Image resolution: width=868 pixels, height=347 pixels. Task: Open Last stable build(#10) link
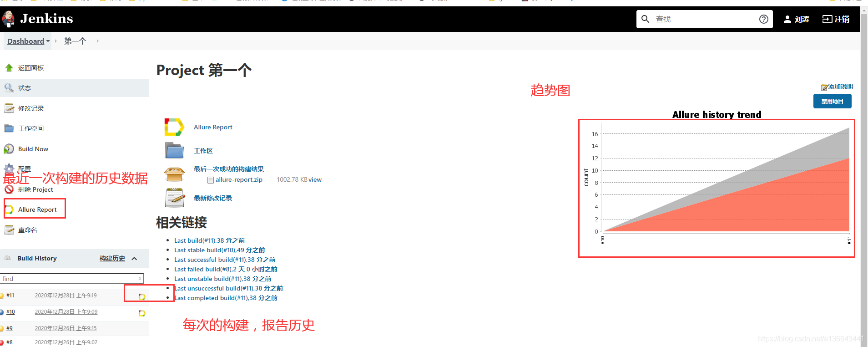click(x=219, y=250)
